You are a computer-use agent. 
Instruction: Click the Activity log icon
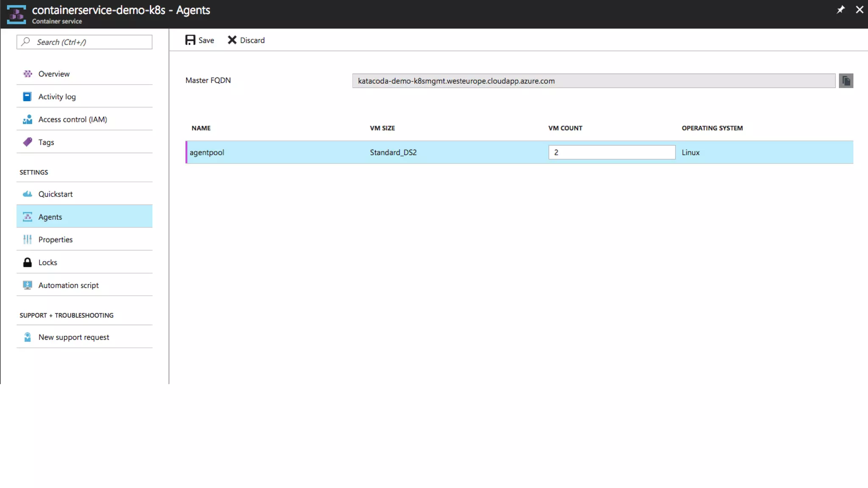[x=27, y=97]
